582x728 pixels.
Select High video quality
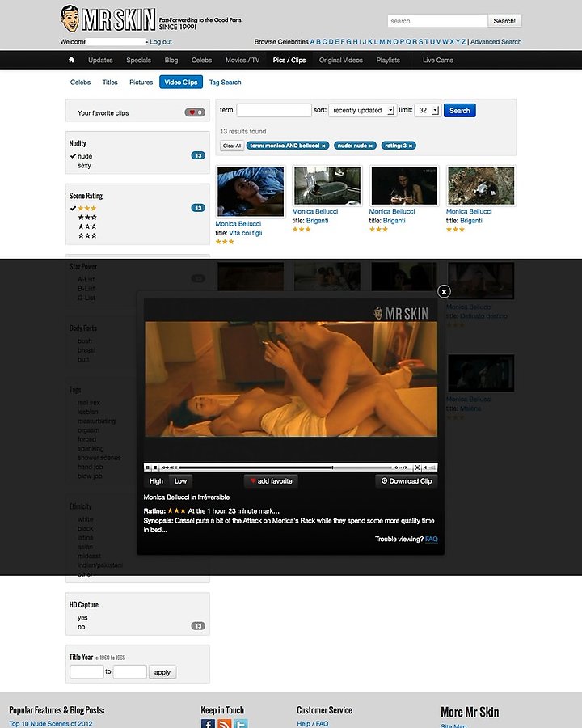point(156,481)
